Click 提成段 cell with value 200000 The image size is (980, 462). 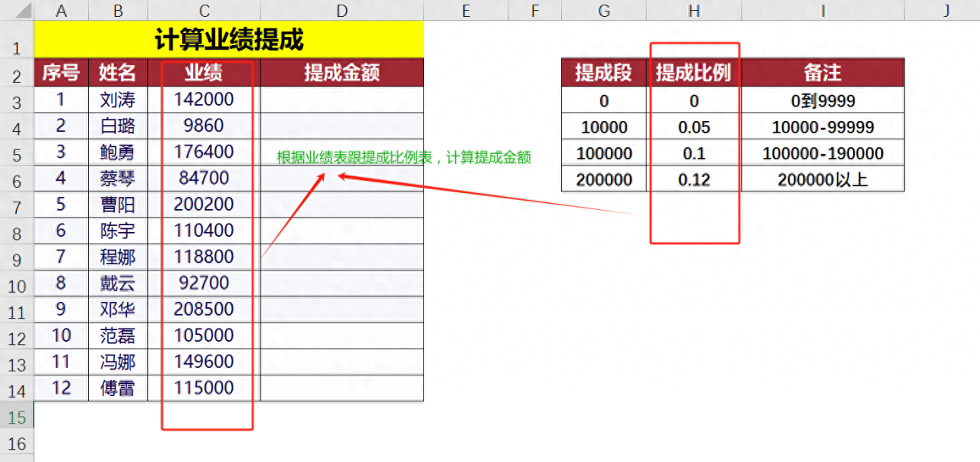point(604,179)
